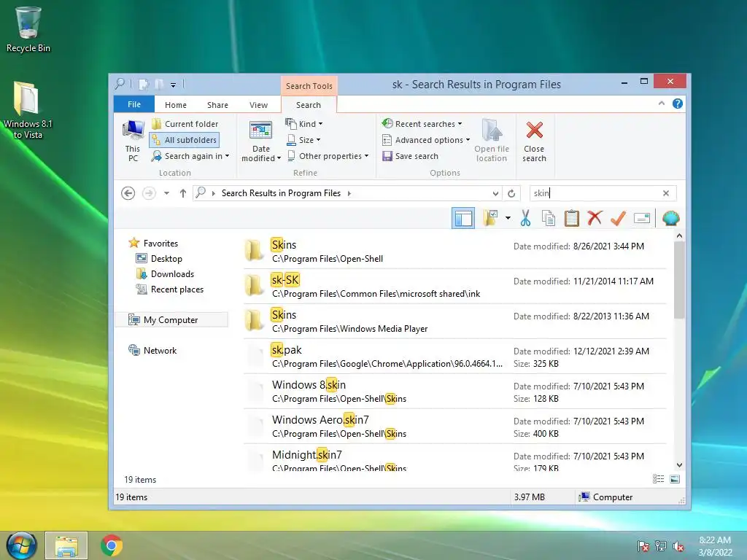This screenshot has width=747, height=560.
Task: Select the sk.pak file result
Action: click(454, 356)
